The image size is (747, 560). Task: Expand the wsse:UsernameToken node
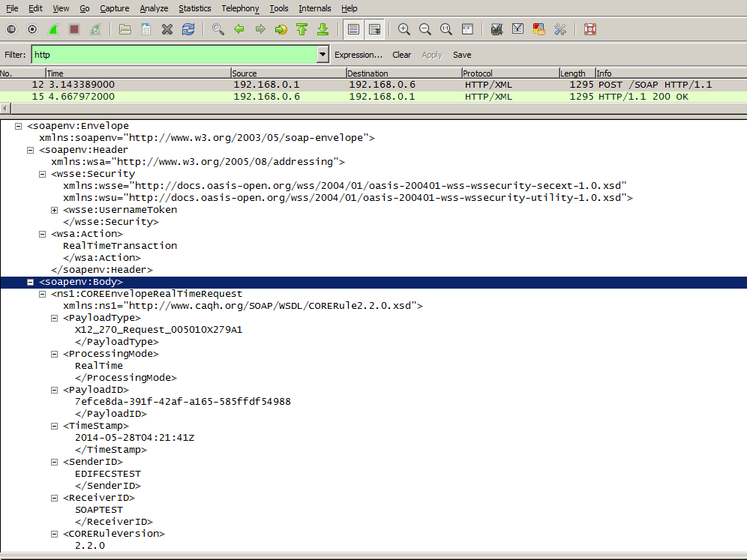54,210
